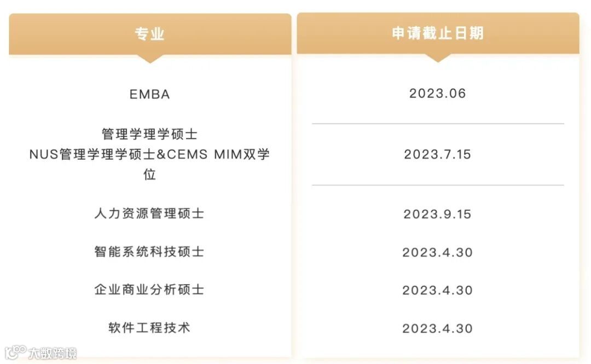The image size is (591, 364).
Task: Select the 2023.9.15 deadline date
Action: click(x=438, y=215)
